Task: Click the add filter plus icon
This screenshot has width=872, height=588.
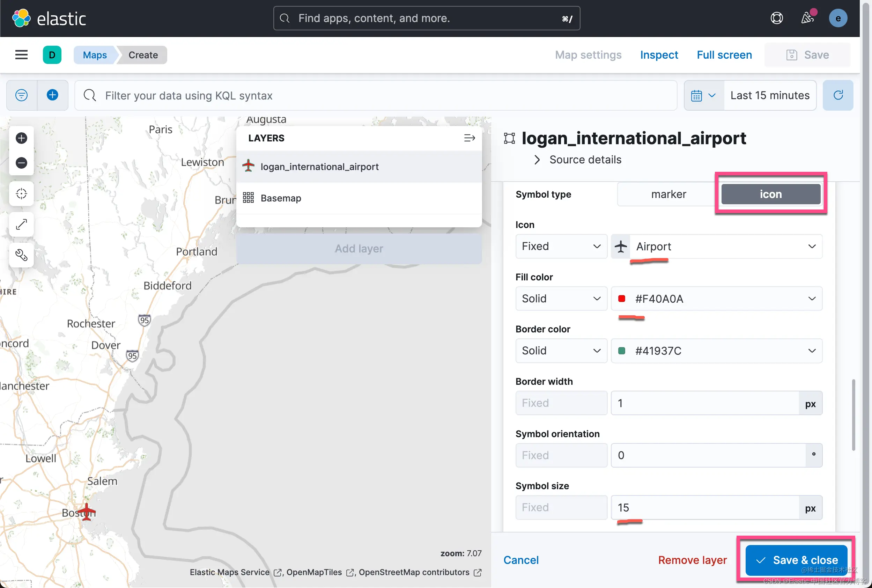Action: click(x=52, y=95)
